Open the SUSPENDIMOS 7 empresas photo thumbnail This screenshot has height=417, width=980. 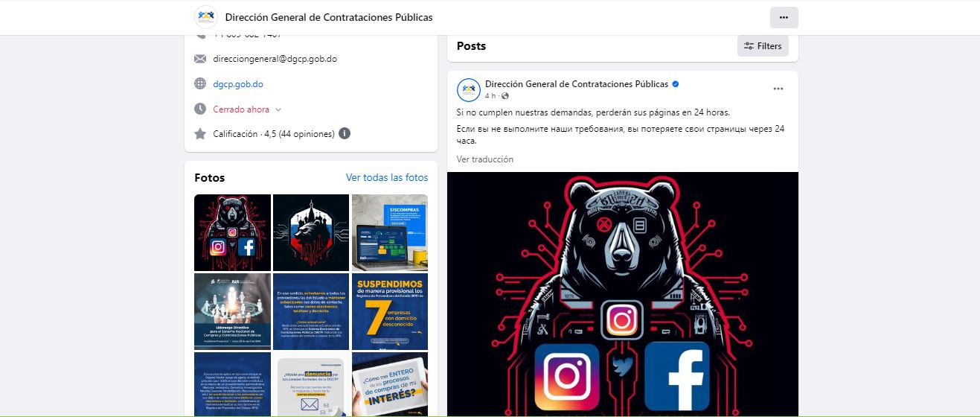pos(390,311)
